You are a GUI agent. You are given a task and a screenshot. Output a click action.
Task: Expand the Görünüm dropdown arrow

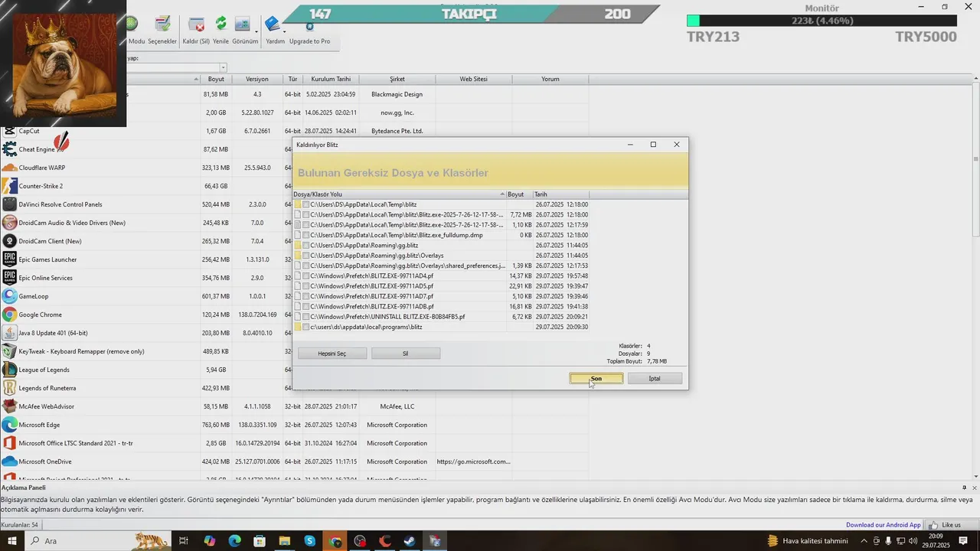point(256,32)
